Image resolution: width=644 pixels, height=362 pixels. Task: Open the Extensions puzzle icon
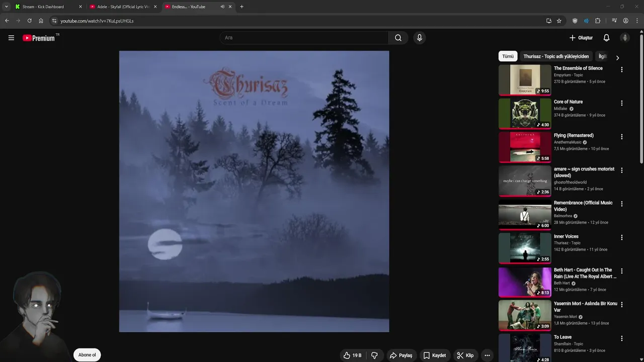pos(598,21)
